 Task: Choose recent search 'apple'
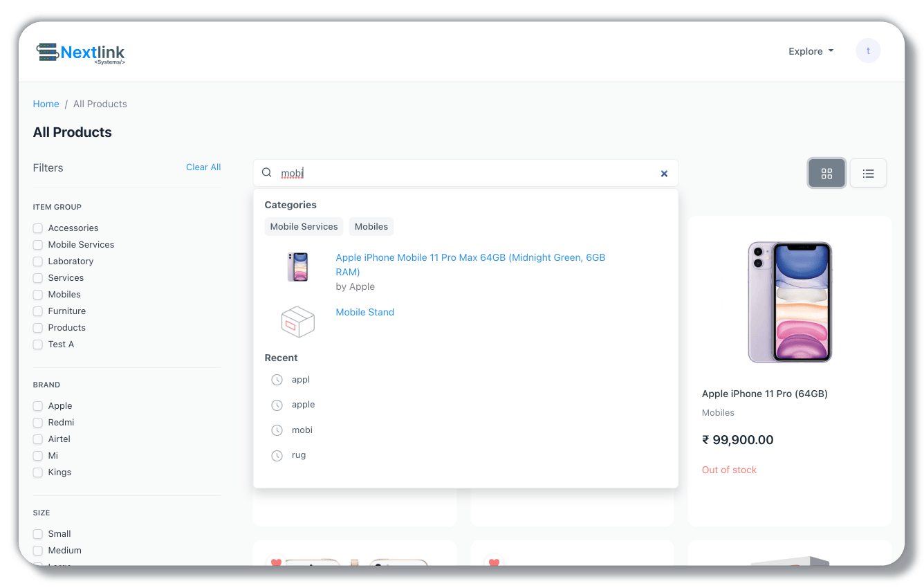[304, 405]
